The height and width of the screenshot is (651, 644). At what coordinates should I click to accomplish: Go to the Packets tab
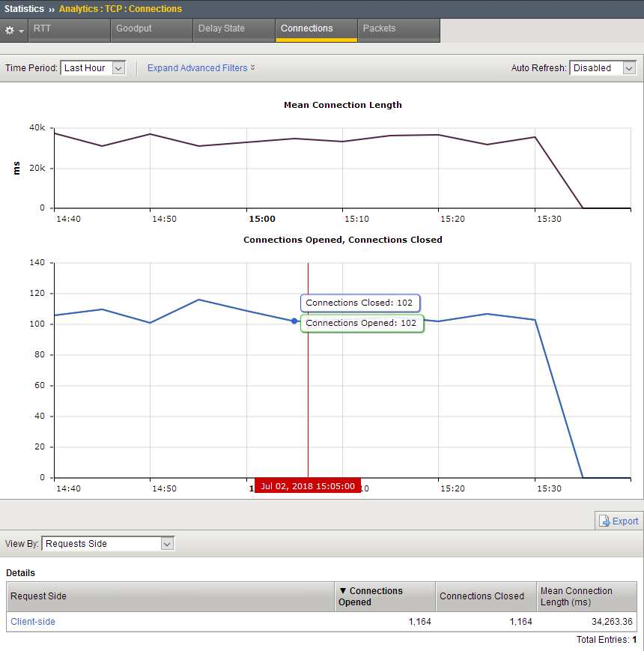tap(379, 28)
